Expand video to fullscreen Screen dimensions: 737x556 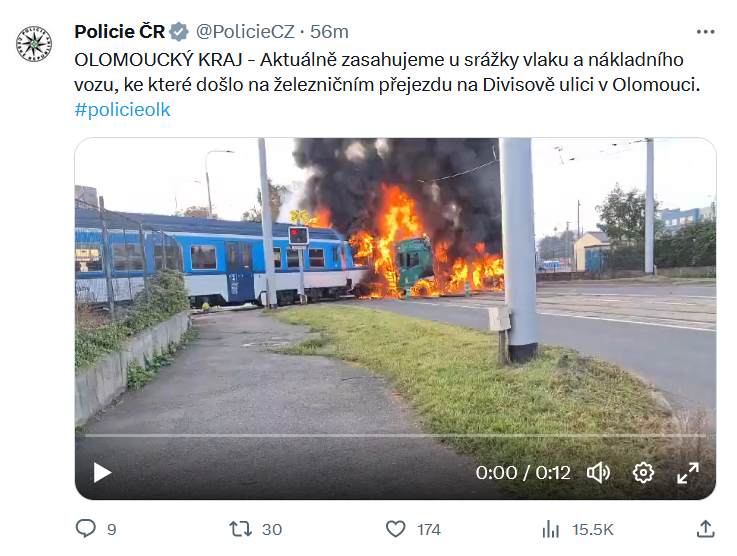pos(688,472)
